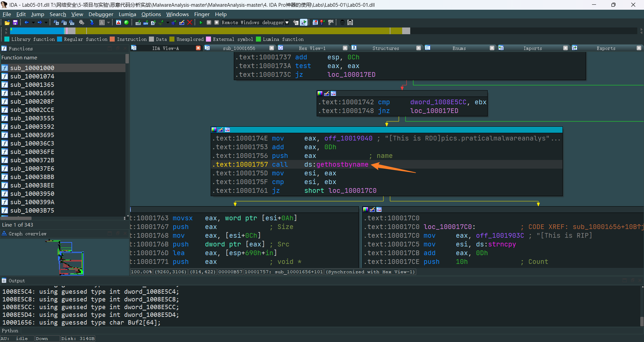Jump back with the left arrow
The width and height of the screenshot is (644, 342).
[x=27, y=22]
